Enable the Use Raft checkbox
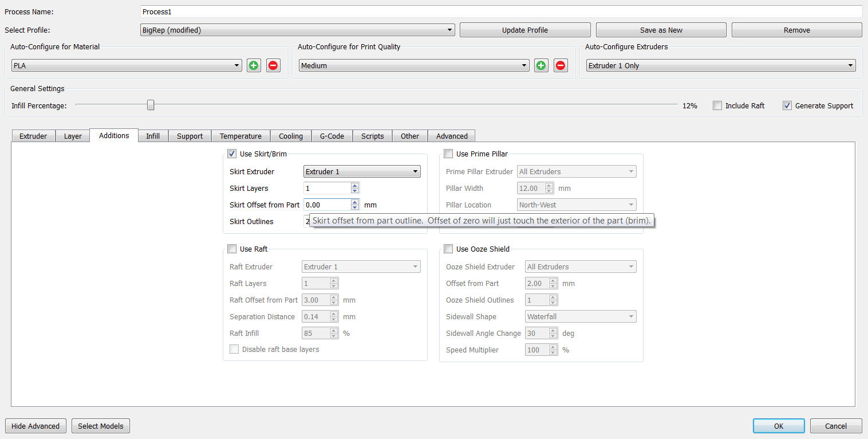 click(x=232, y=249)
